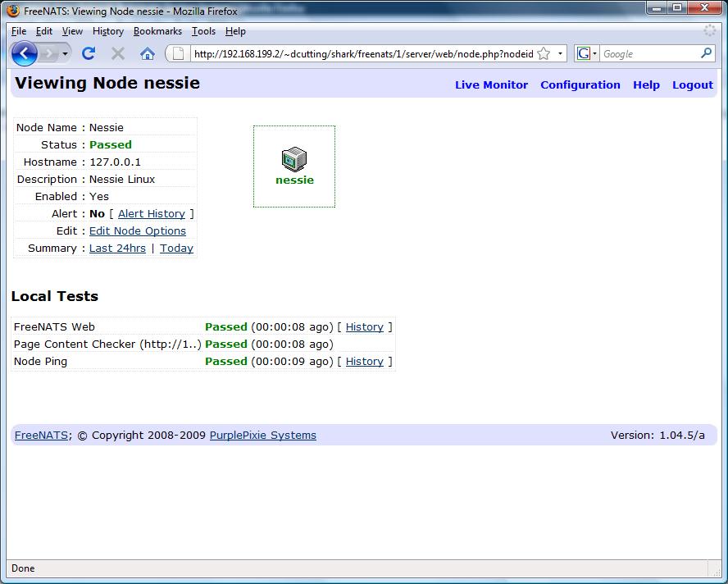Open the Google search engine dropdown

click(587, 53)
